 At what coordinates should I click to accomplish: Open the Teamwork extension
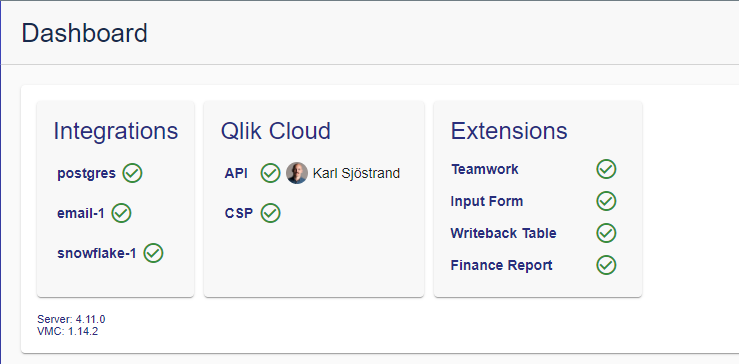pyautogui.click(x=485, y=169)
